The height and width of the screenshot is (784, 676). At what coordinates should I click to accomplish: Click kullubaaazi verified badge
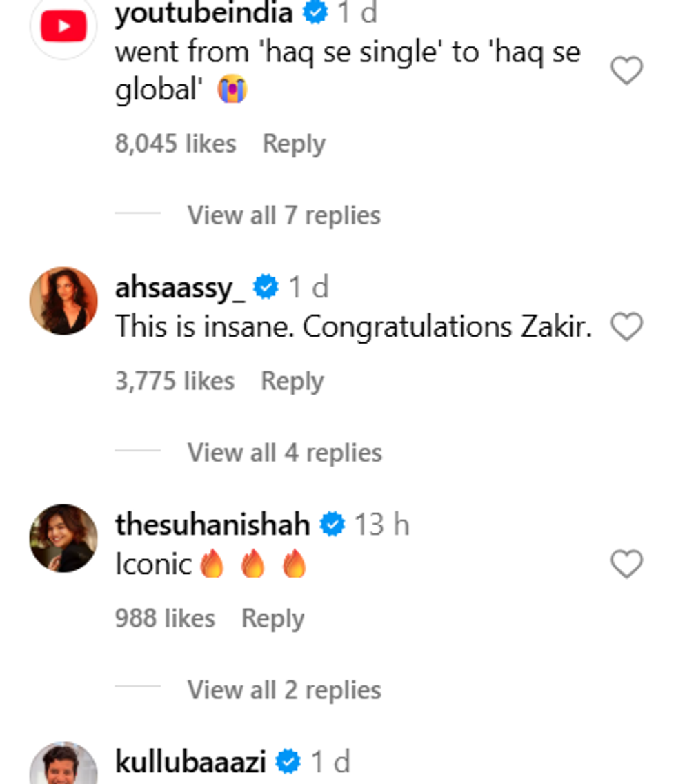[288, 763]
